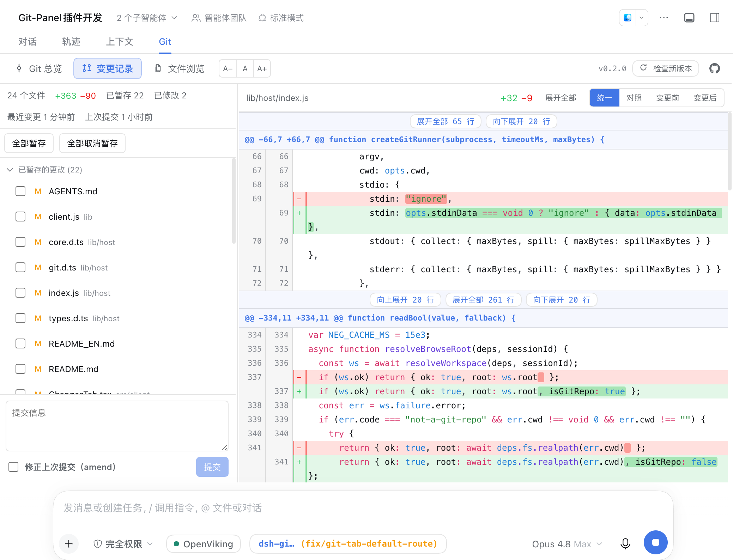The image size is (733, 560).
Task: Tick the git.d.ts checkbox
Action: (x=20, y=267)
